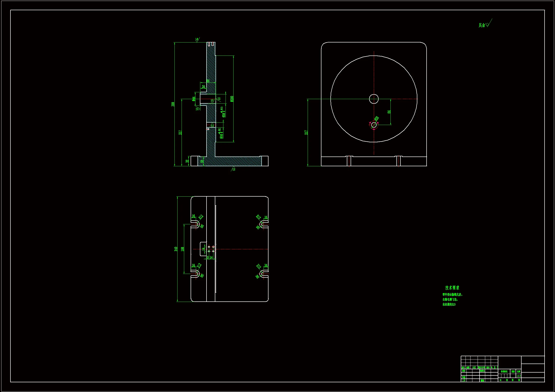Select the roughness symbol below the base
Screen dimensions: 555x392
pos(233,169)
